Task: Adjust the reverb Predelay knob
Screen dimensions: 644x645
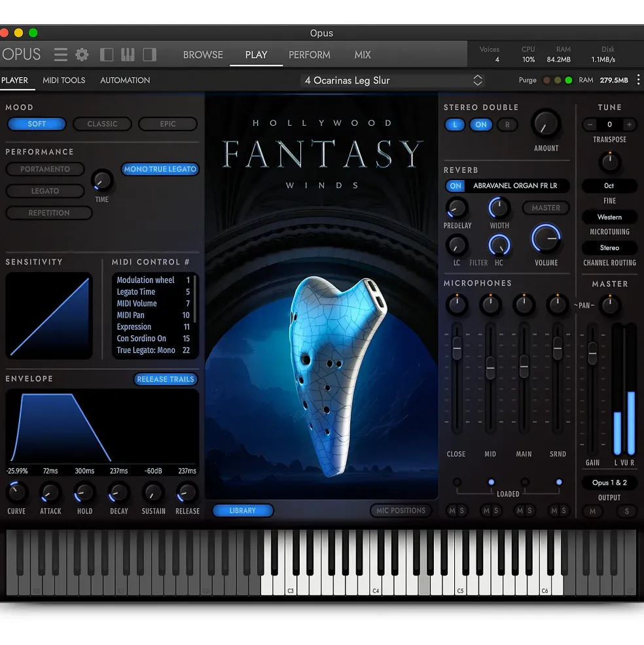Action: 457,208
